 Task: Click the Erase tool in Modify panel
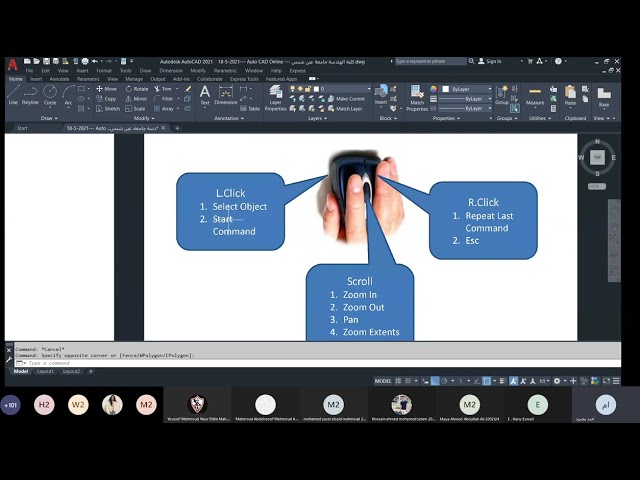pos(188,89)
